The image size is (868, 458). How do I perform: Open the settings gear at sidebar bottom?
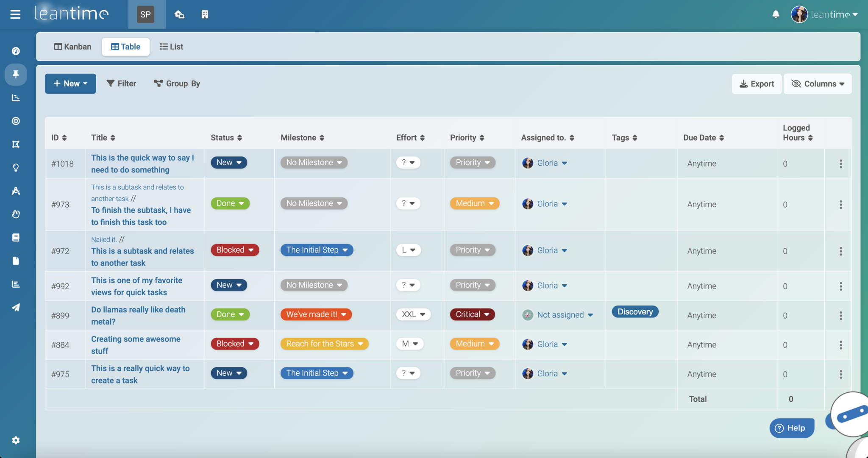[16, 440]
